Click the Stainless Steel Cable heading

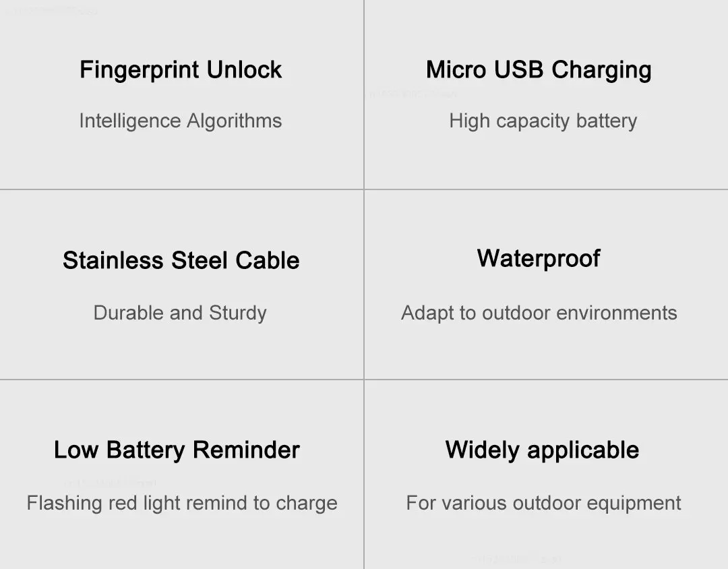[x=181, y=260]
